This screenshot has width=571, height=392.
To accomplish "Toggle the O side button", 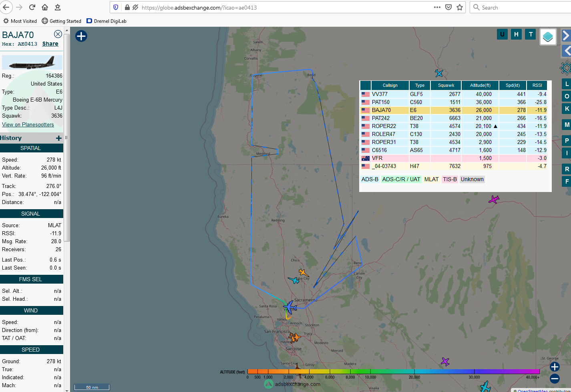I will pos(567,96).
